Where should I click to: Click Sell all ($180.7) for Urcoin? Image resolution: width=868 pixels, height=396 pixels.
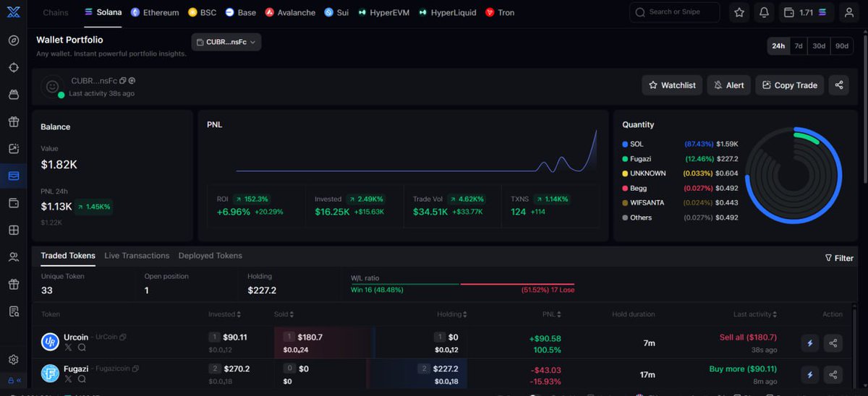[748, 337]
